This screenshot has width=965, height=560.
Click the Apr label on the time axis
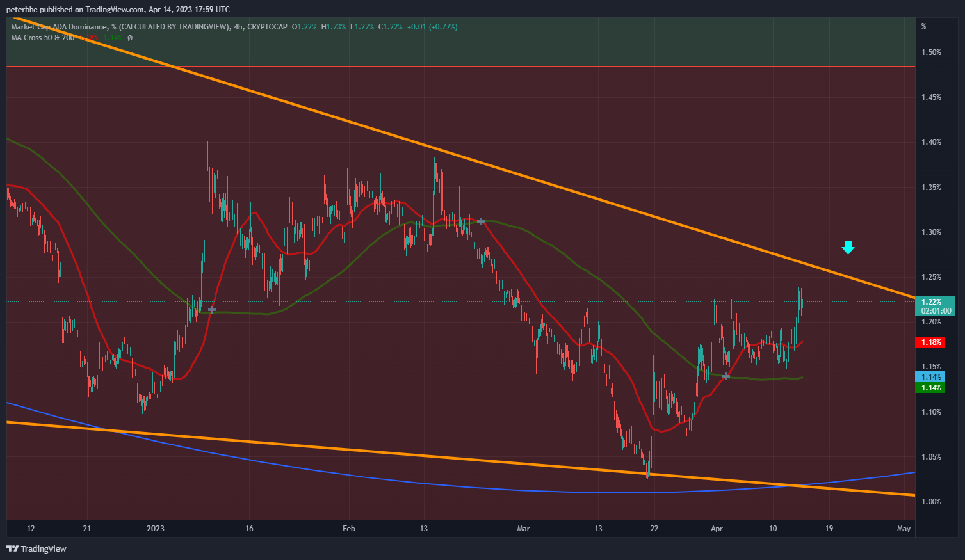coord(717,529)
